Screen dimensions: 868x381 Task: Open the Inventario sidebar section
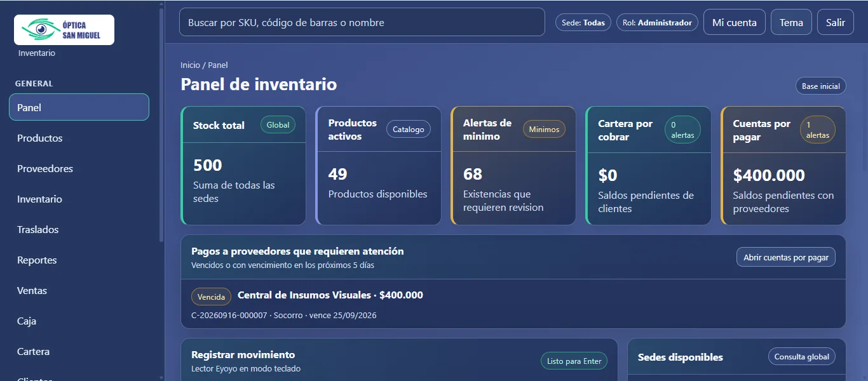[79, 199]
